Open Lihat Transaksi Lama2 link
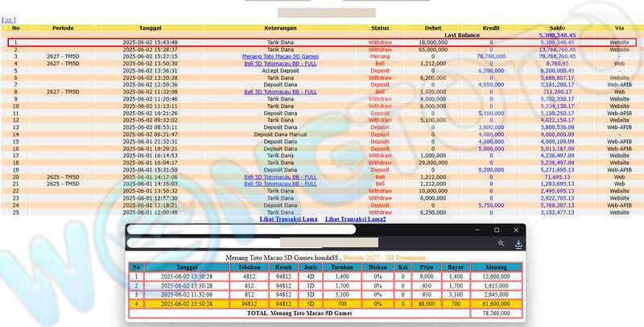This screenshot has height=327, width=644. point(355,219)
